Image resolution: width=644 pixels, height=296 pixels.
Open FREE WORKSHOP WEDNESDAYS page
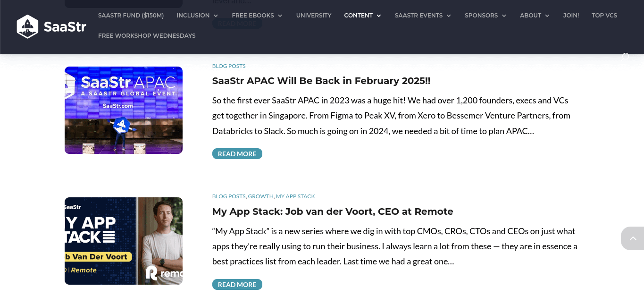pyautogui.click(x=147, y=35)
